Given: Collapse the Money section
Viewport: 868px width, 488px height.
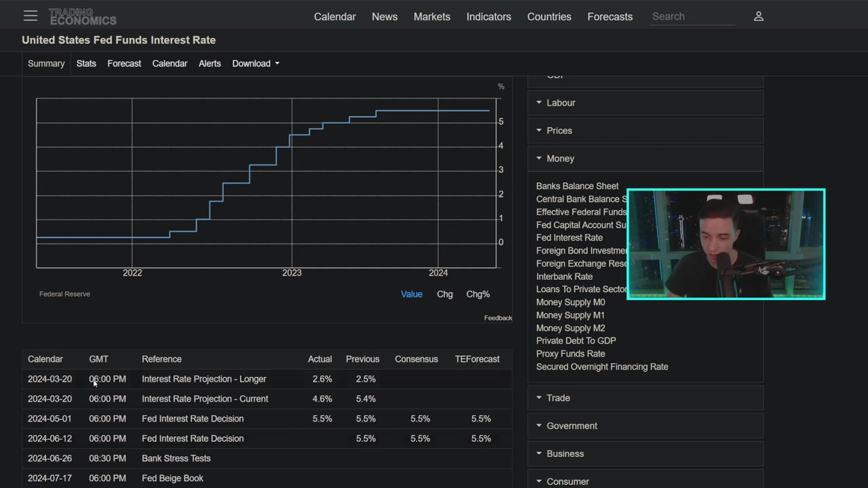Looking at the screenshot, I should (x=646, y=159).
